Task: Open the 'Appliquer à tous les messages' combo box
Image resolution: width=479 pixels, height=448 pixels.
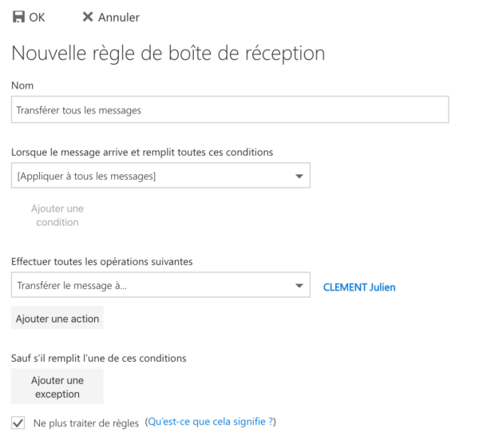Action: point(160,176)
